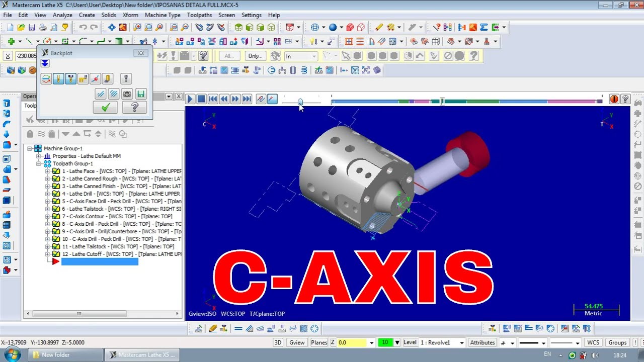Open help in Backplot dialog
Viewport: 644px width, 362px height.
[x=134, y=107]
